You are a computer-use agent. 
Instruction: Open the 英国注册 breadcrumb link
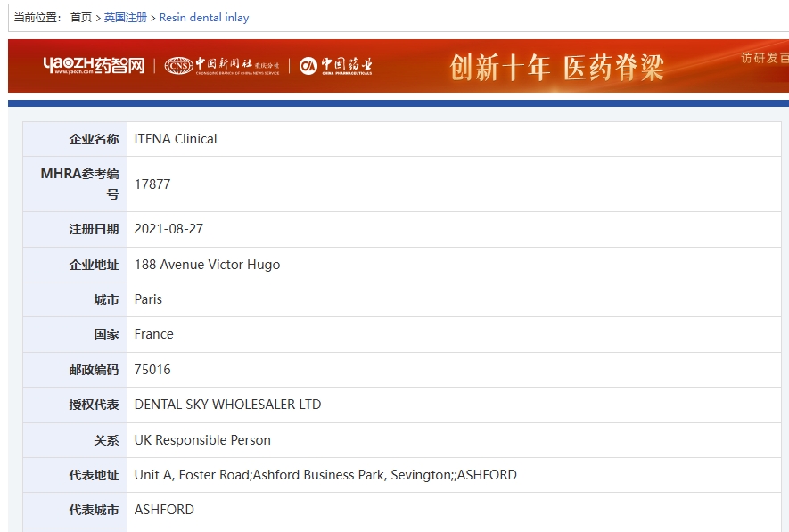(x=126, y=18)
